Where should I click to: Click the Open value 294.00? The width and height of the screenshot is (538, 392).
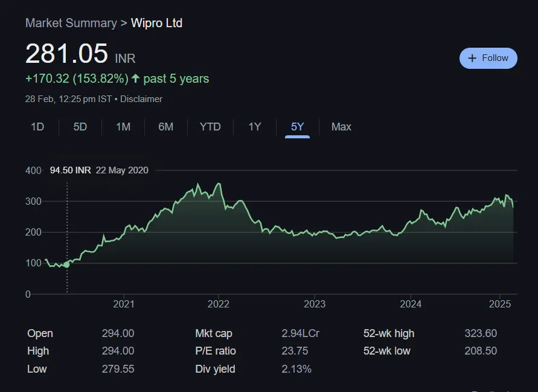(x=118, y=333)
